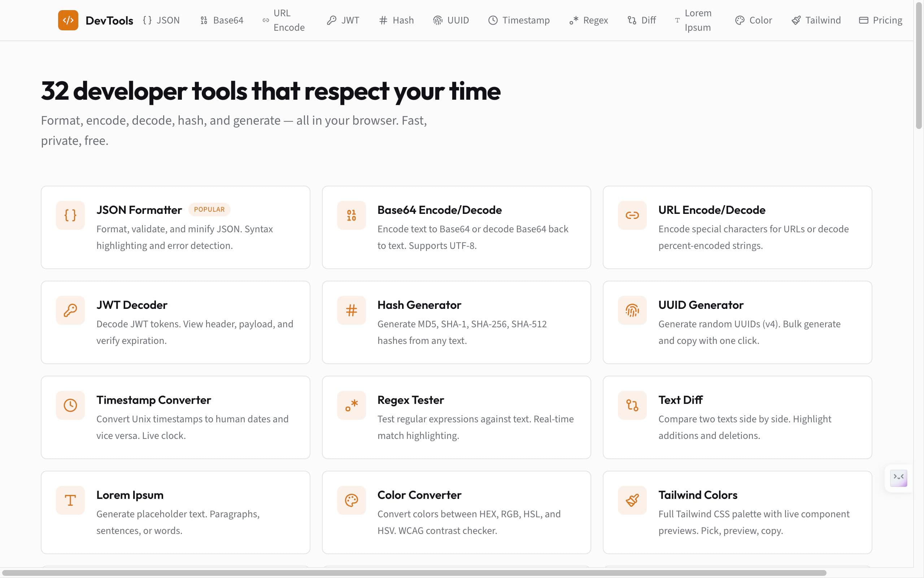This screenshot has height=578, width=924.
Task: Select Regex in the top navigation
Action: click(588, 20)
